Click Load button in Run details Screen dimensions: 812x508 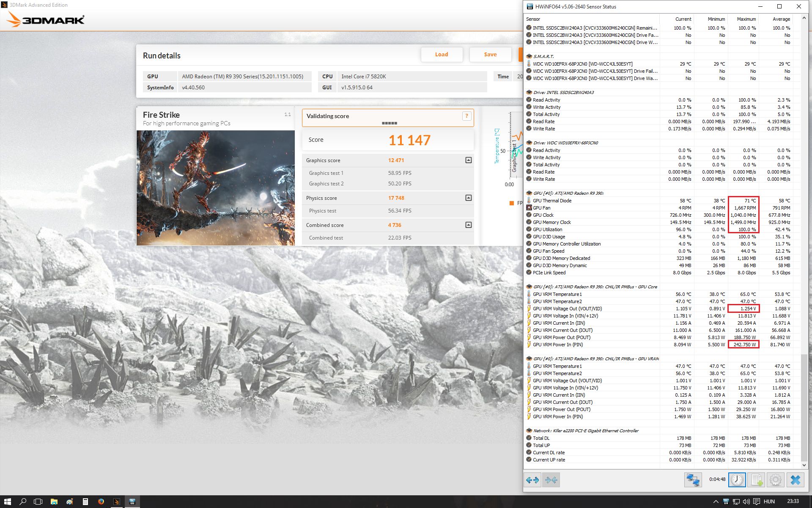(x=442, y=55)
